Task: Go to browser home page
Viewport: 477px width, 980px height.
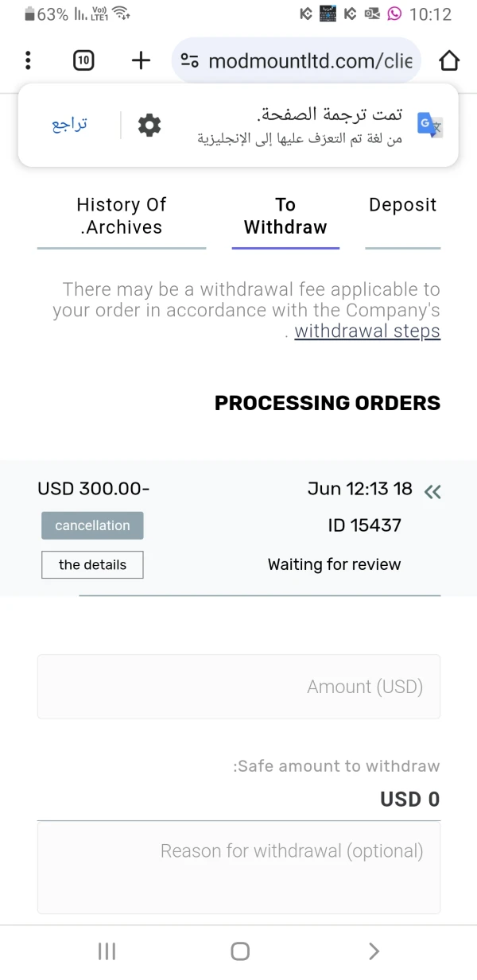Action: pyautogui.click(x=449, y=60)
